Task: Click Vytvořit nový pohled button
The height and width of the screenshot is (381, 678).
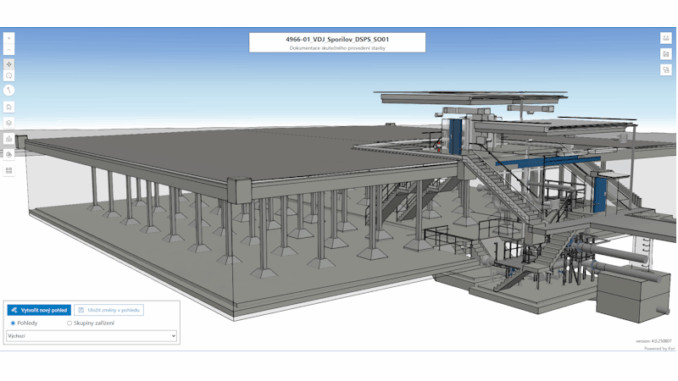Action: tap(39, 310)
